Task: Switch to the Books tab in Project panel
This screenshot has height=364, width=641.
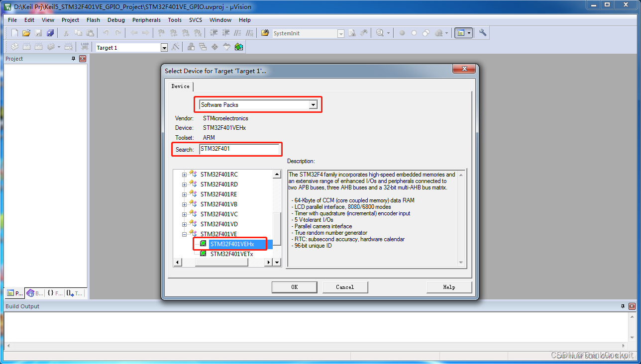Action: [x=35, y=293]
